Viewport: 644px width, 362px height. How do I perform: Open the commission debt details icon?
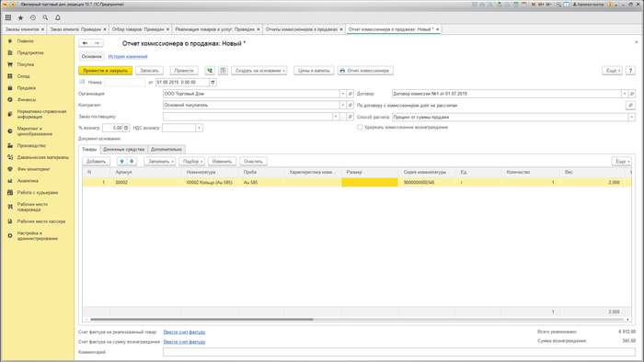[x=630, y=106]
